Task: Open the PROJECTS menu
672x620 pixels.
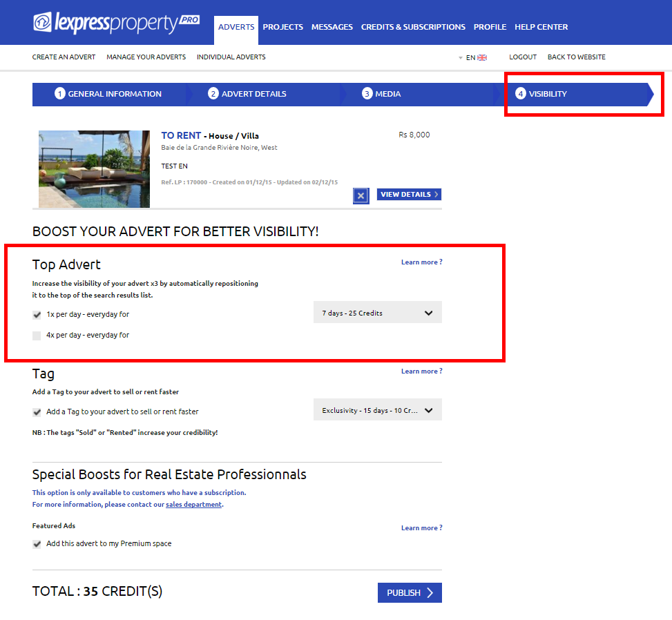Action: coord(283,27)
